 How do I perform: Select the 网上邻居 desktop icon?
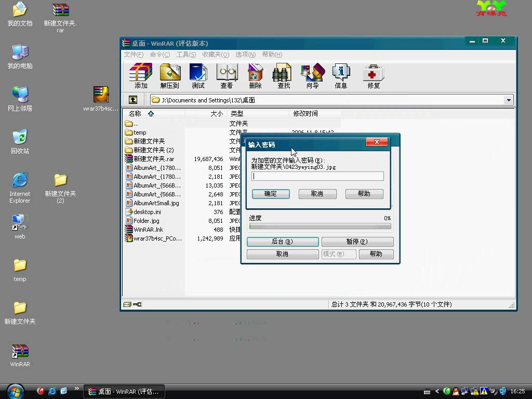(20, 99)
